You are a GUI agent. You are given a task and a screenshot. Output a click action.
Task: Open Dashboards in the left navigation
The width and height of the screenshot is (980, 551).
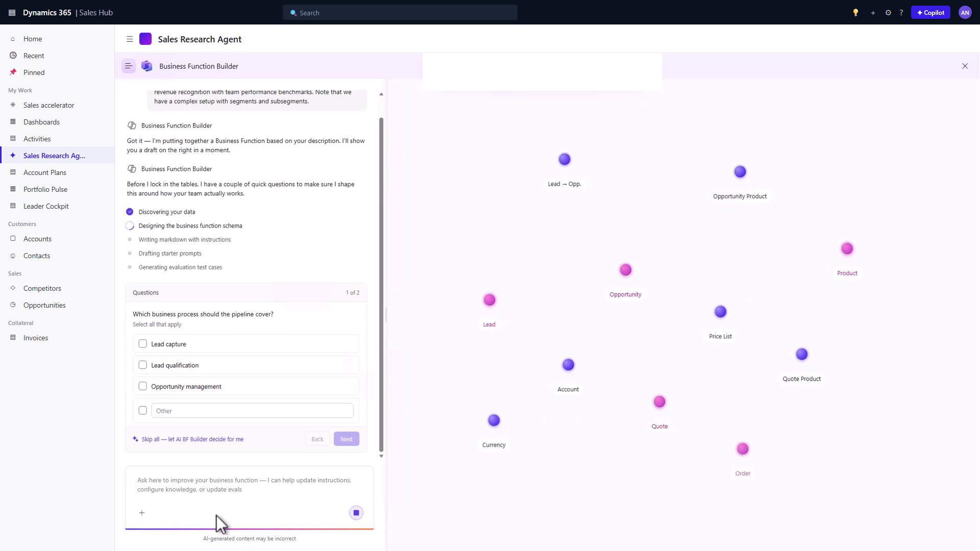coord(57,122)
